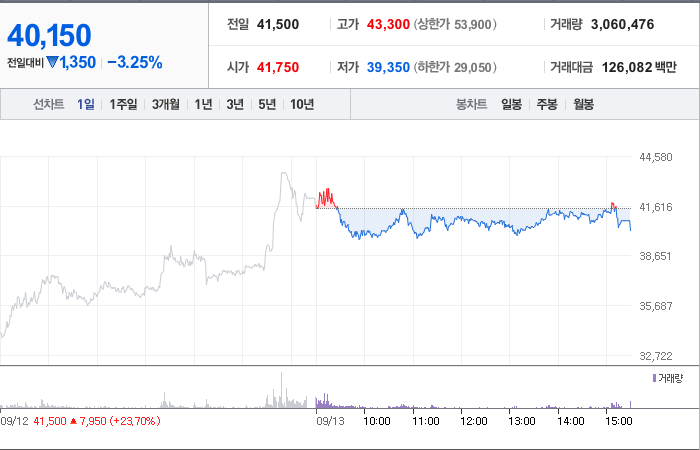This screenshot has width=700, height=450.
Task: Click the 11:00 time marker
Action: click(425, 421)
